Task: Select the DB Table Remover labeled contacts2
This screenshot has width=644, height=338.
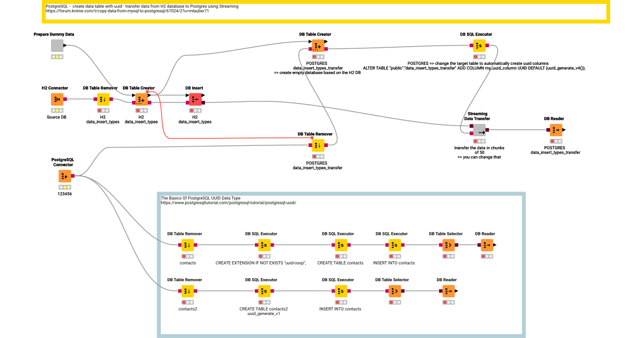Action: pyautogui.click(x=187, y=291)
